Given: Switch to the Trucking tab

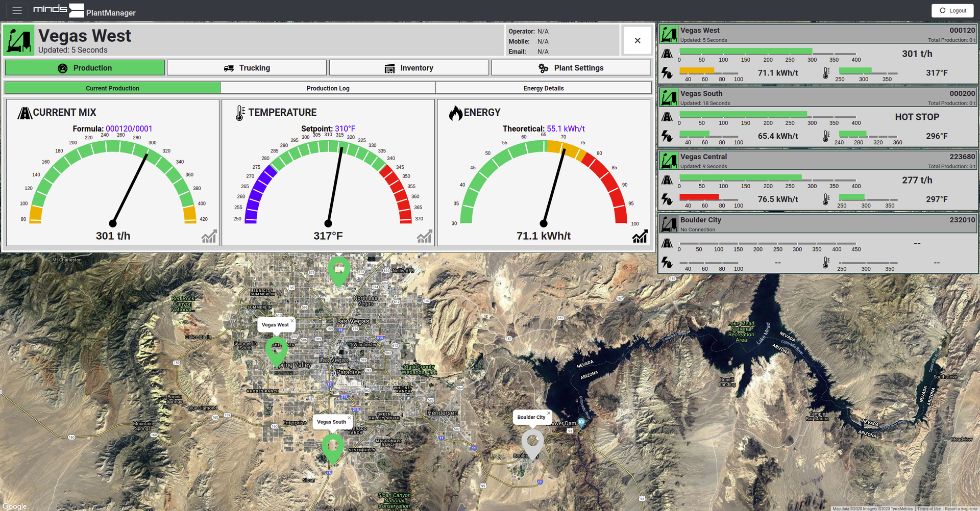Looking at the screenshot, I should pos(247,68).
